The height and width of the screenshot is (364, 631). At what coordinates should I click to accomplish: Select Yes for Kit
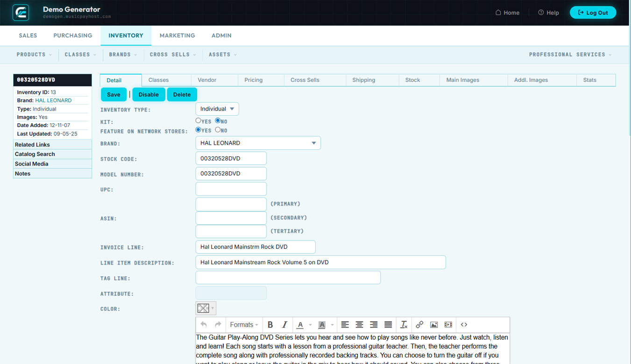199,120
